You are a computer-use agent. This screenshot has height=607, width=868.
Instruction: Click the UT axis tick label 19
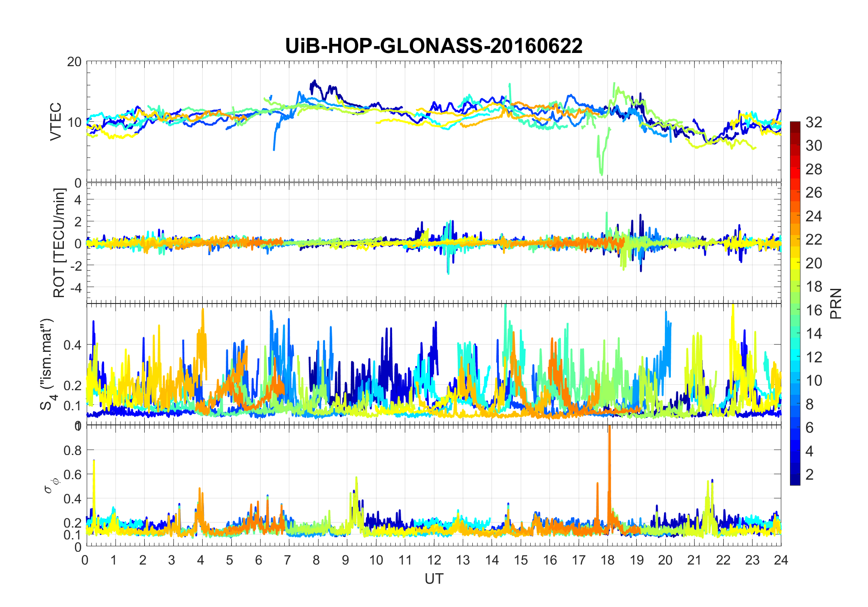[637, 560]
